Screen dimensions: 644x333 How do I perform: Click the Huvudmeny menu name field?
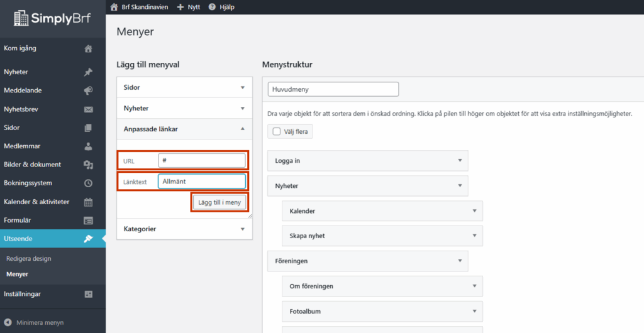[x=333, y=89]
